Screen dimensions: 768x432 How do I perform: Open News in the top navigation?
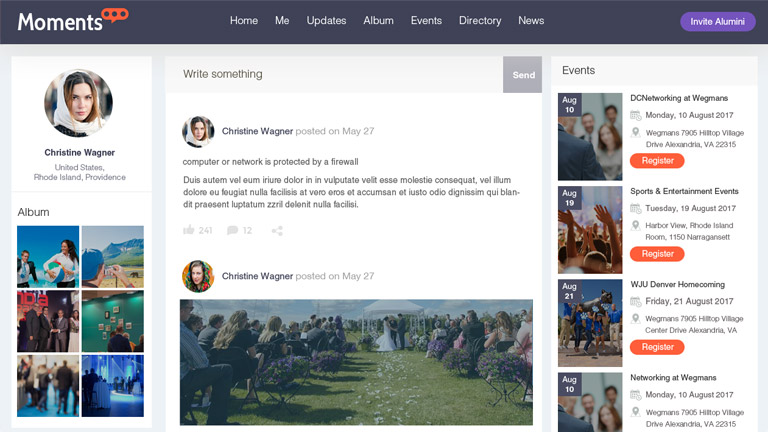pos(531,21)
